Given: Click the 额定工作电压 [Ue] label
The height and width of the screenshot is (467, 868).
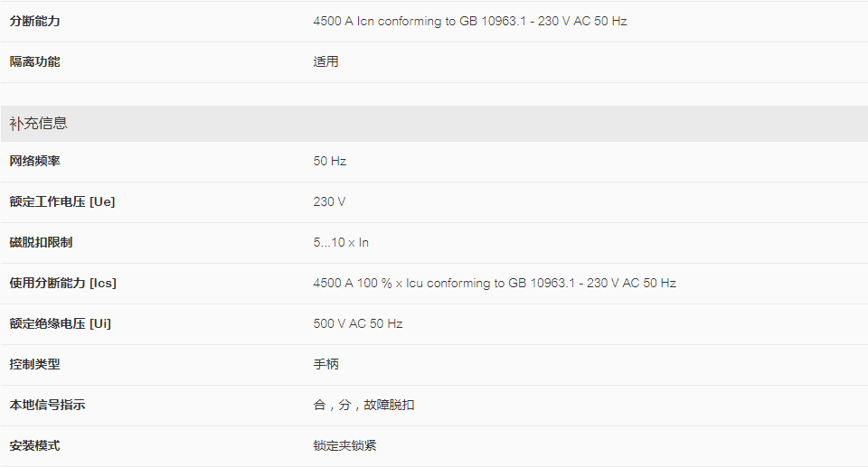Looking at the screenshot, I should click(62, 202).
